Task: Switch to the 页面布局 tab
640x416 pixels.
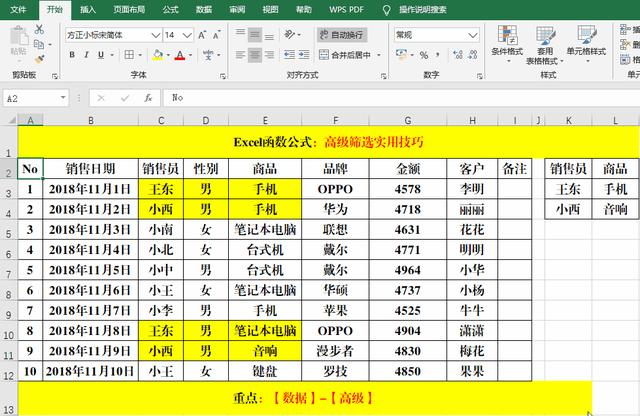Action: coord(129,9)
